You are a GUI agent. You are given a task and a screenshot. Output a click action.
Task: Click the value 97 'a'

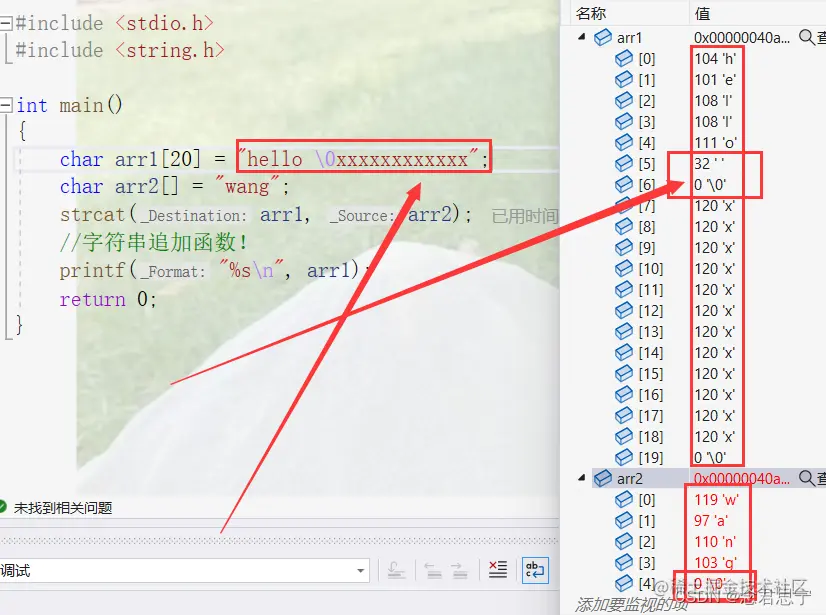click(x=711, y=521)
